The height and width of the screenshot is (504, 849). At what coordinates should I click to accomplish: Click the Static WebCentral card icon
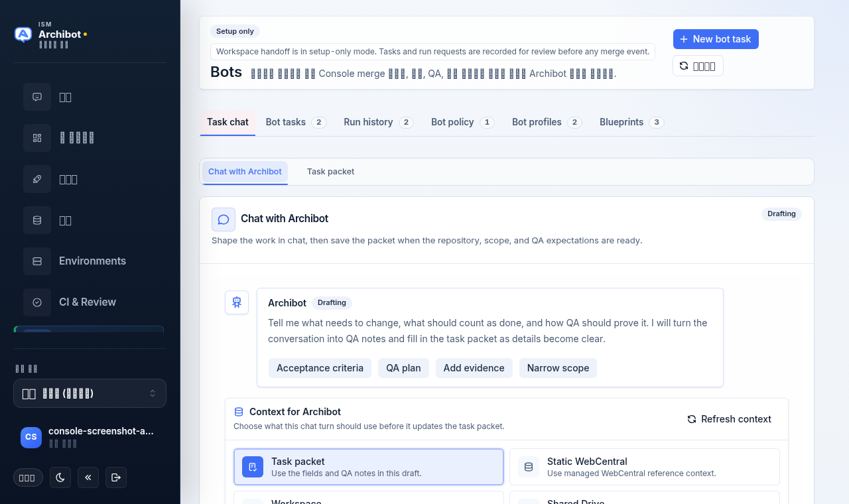click(x=529, y=467)
